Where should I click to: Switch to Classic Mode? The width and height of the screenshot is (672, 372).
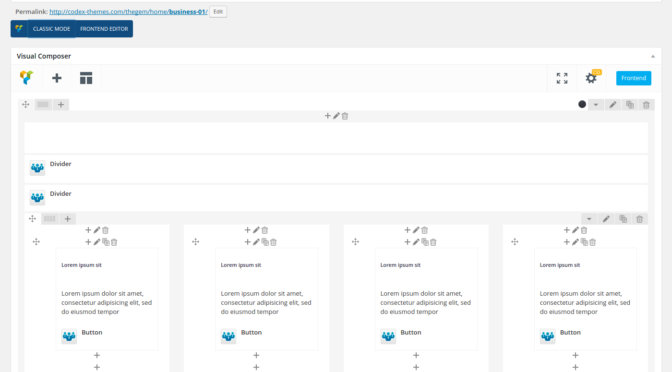[x=51, y=29]
